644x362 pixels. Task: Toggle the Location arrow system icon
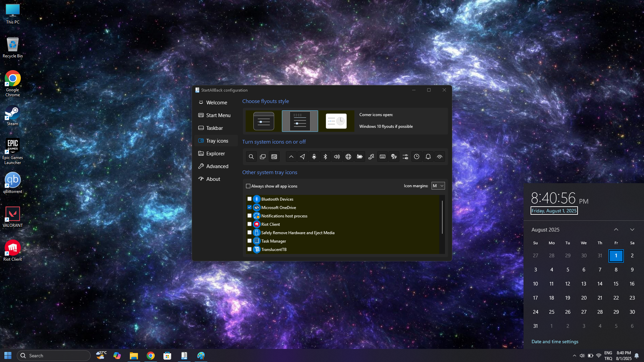tap(303, 157)
